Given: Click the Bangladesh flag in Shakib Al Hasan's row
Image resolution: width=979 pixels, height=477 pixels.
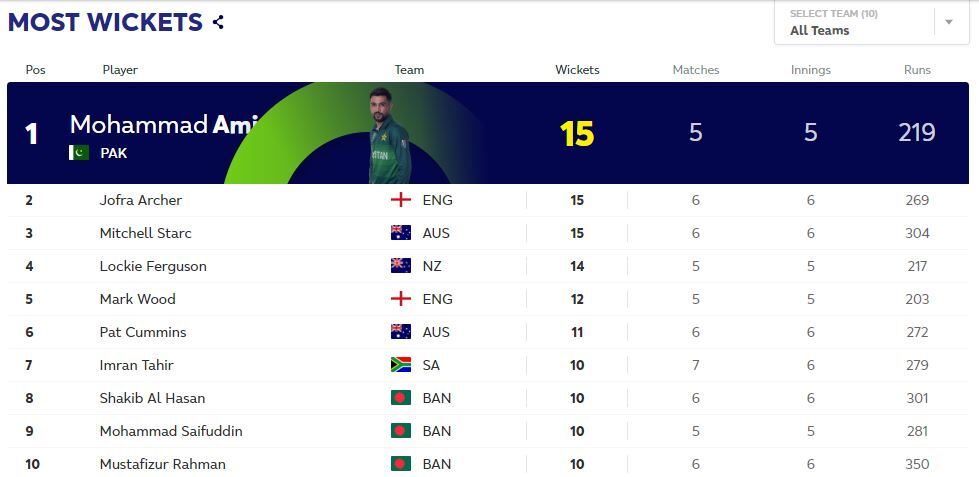Looking at the screenshot, I should coord(401,398).
